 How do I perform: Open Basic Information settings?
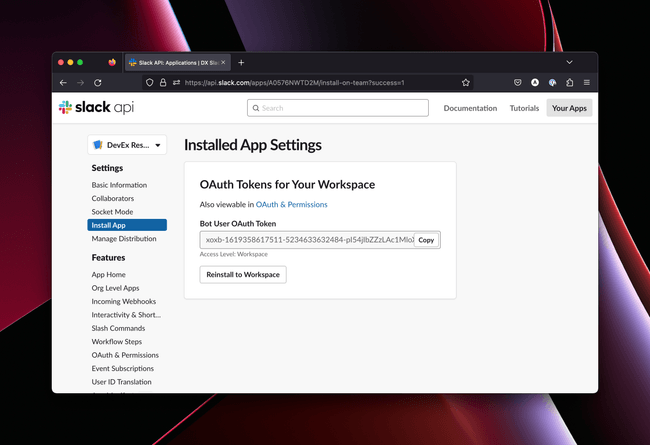coord(119,185)
